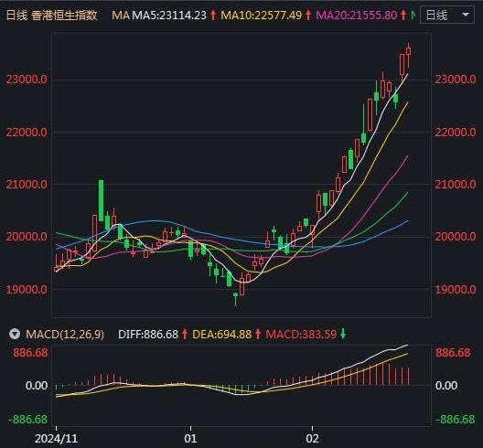Select the MA5:23114.23 legend value
483x448 pixels.
pos(169,15)
